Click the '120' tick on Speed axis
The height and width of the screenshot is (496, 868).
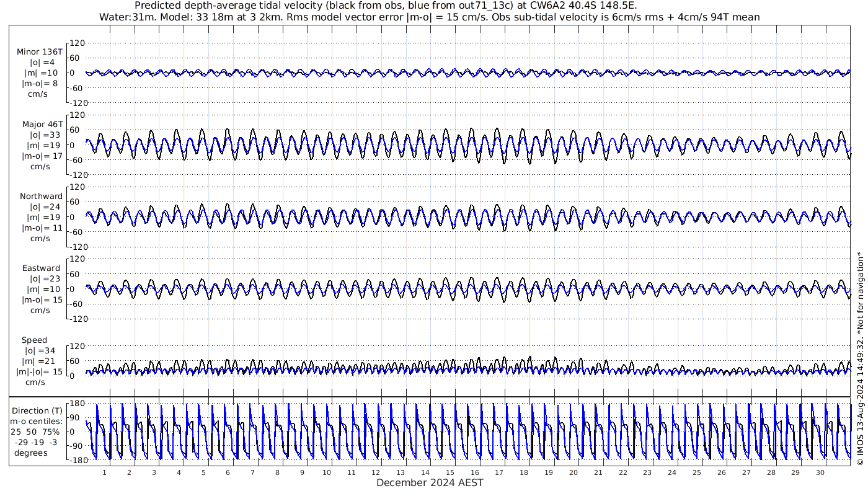tap(77, 346)
